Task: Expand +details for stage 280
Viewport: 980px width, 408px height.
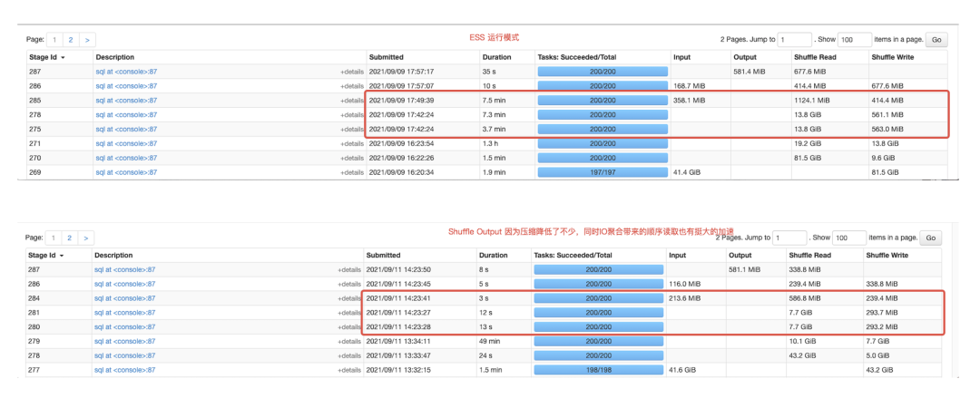Action: [349, 327]
